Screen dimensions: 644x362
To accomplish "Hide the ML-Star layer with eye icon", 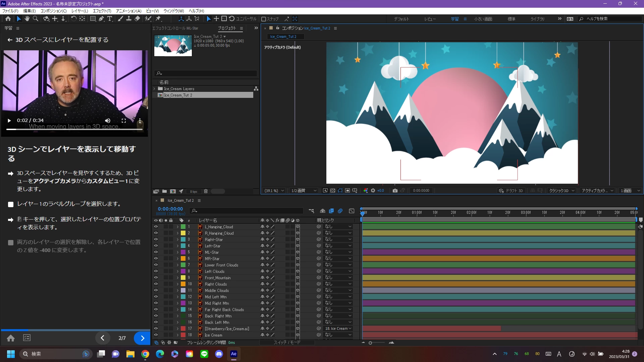I will coord(156,252).
